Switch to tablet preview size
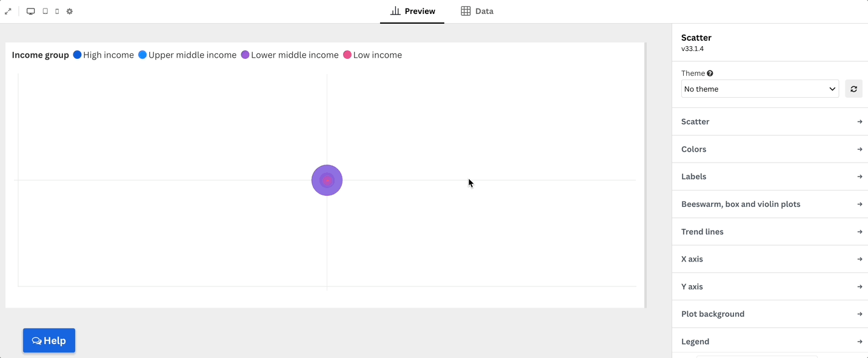Screen dimensions: 868x358 click(x=44, y=11)
